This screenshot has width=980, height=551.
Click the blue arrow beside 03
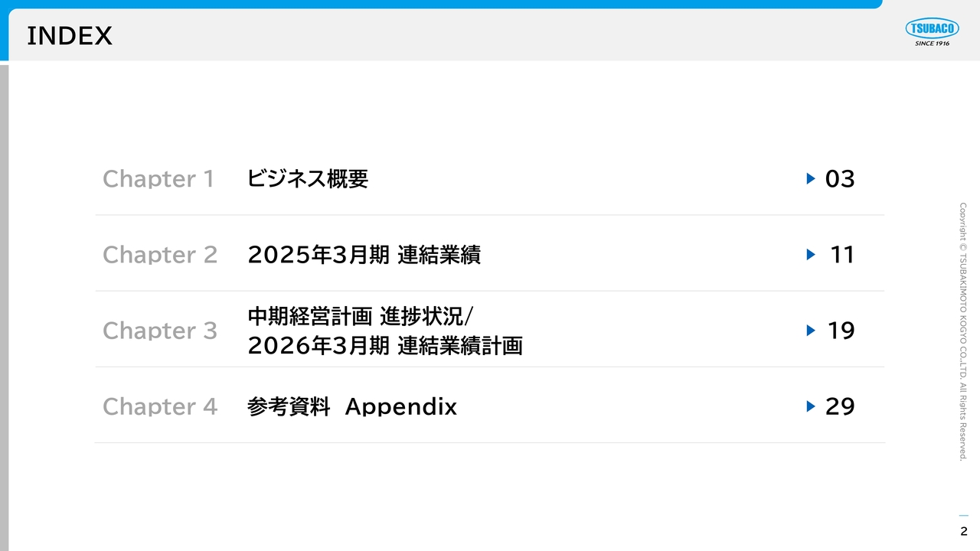(811, 178)
